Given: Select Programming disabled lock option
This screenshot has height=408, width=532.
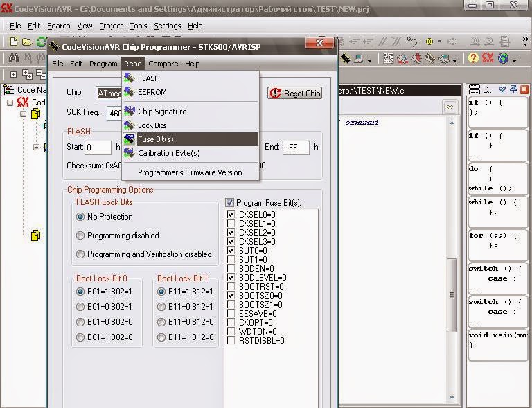Looking at the screenshot, I should click(80, 236).
